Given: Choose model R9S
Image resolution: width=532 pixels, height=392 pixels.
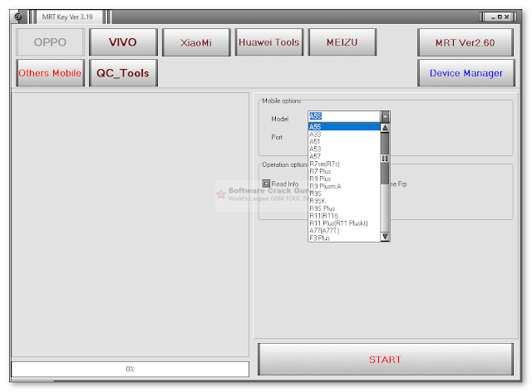Looking at the screenshot, I should (344, 194).
